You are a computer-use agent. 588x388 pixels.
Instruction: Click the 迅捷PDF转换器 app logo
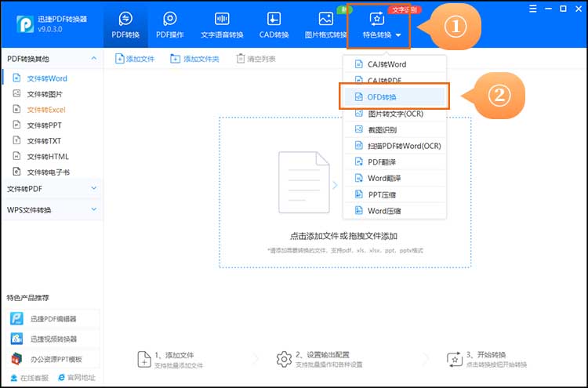pos(25,24)
